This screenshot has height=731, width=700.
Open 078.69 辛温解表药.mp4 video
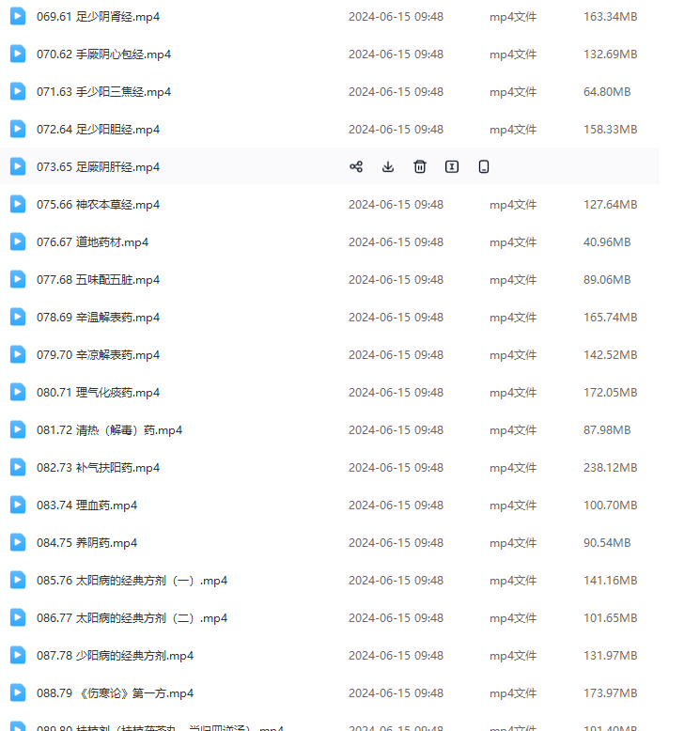[98, 318]
